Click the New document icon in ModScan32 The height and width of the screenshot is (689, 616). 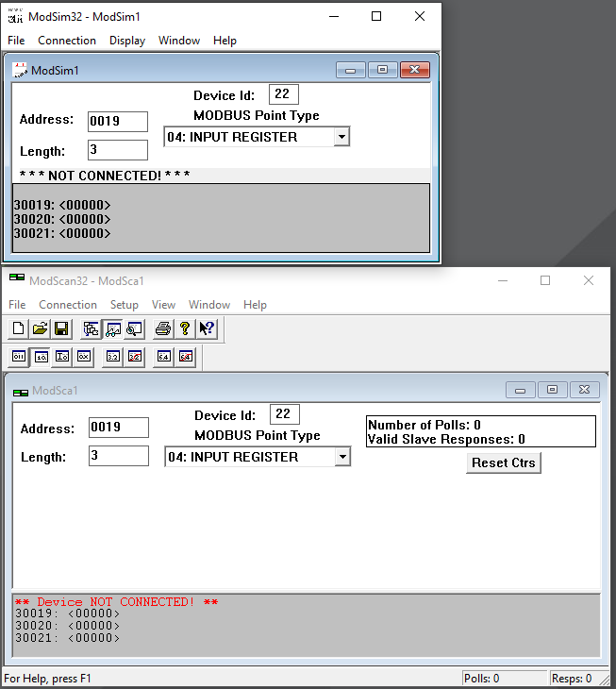[19, 328]
